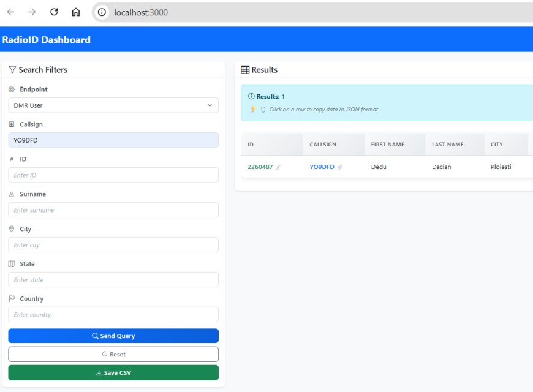Click the 'Dedu' first name cell
533x392 pixels.
coord(379,167)
